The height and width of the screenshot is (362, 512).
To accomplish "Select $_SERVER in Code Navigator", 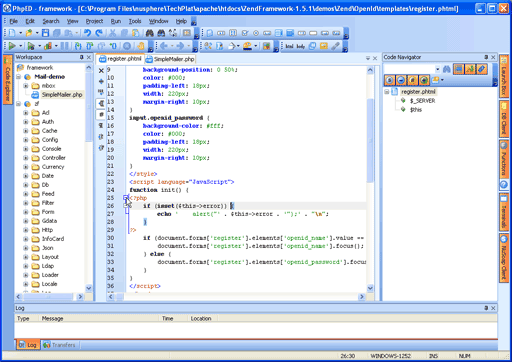I will tap(422, 101).
